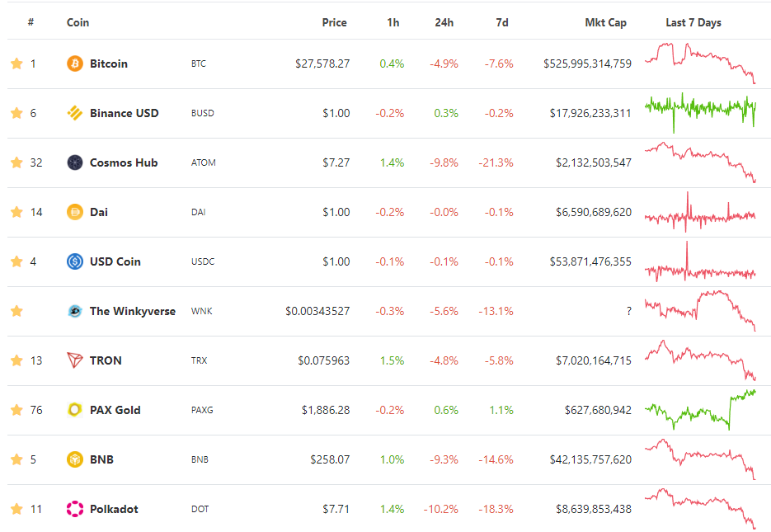
Task: Sort by the 1h change column
Action: (393, 22)
